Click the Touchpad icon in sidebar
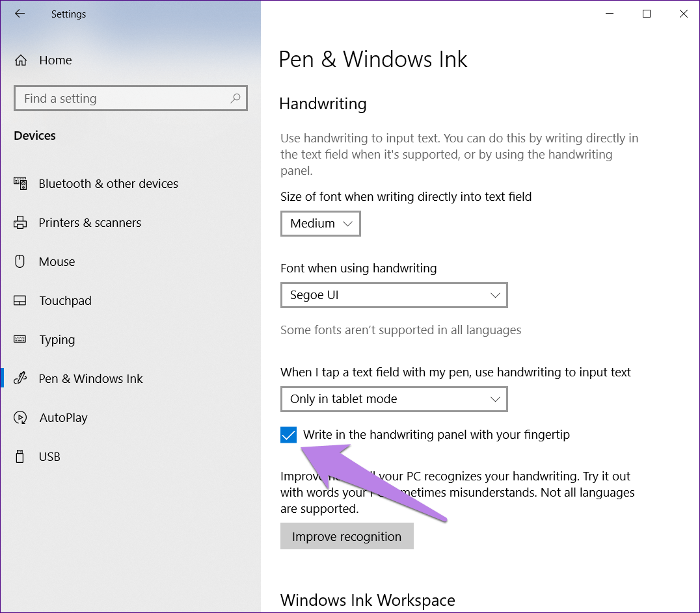This screenshot has width=700, height=613. coord(20,301)
